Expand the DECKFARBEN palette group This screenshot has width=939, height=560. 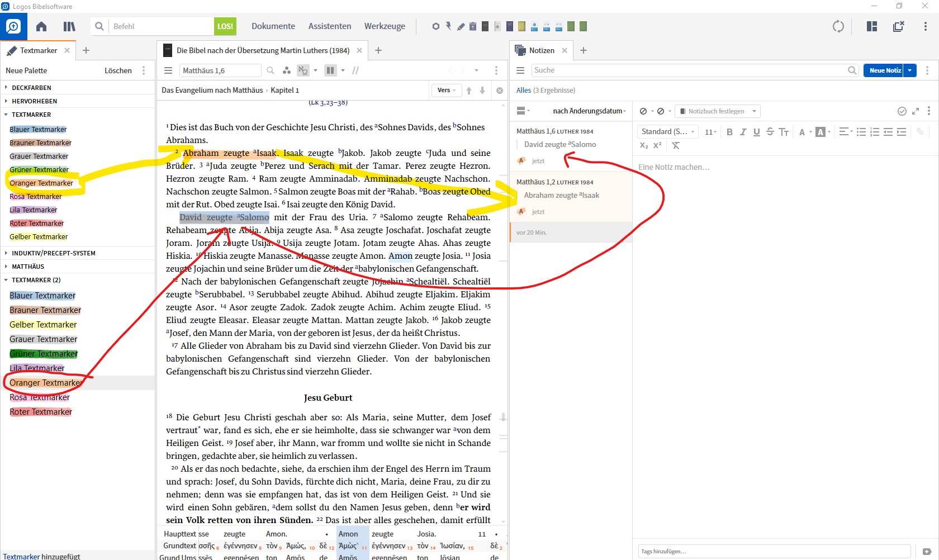coord(31,88)
